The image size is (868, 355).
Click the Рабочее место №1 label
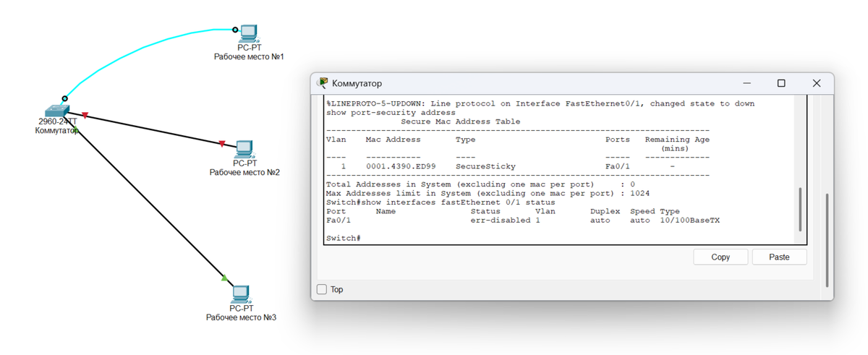click(x=249, y=56)
